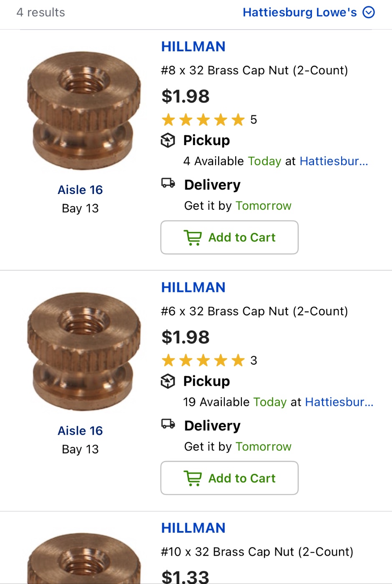
Task: Add #8 x 32 Brass Cap Nut to cart
Action: pyautogui.click(x=229, y=237)
